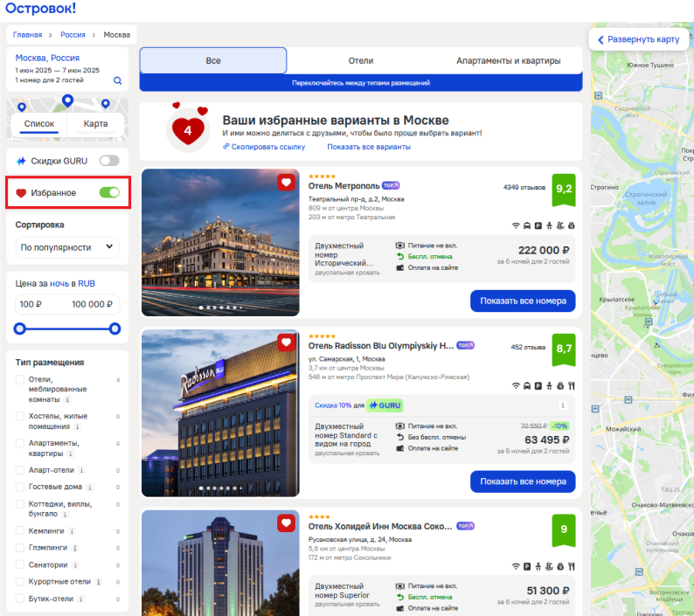Click minimum price slider handle
Image resolution: width=694 pixels, height=616 pixels.
(x=19, y=329)
